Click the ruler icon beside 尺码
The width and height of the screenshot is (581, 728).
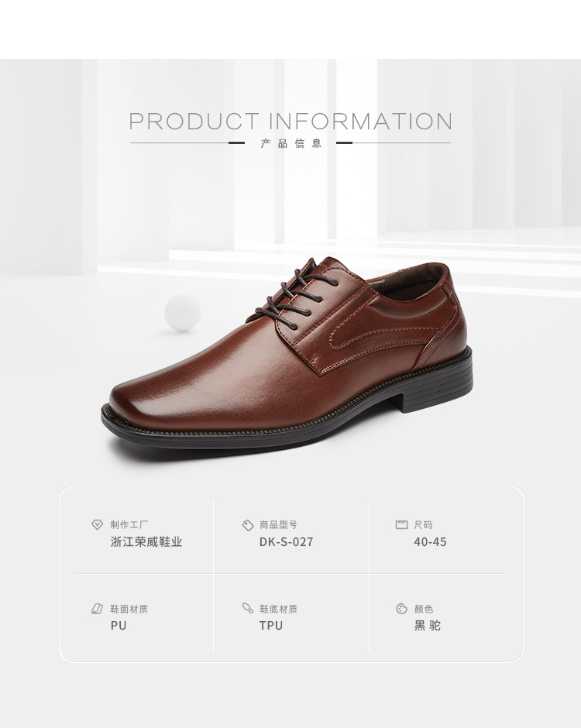point(401,524)
